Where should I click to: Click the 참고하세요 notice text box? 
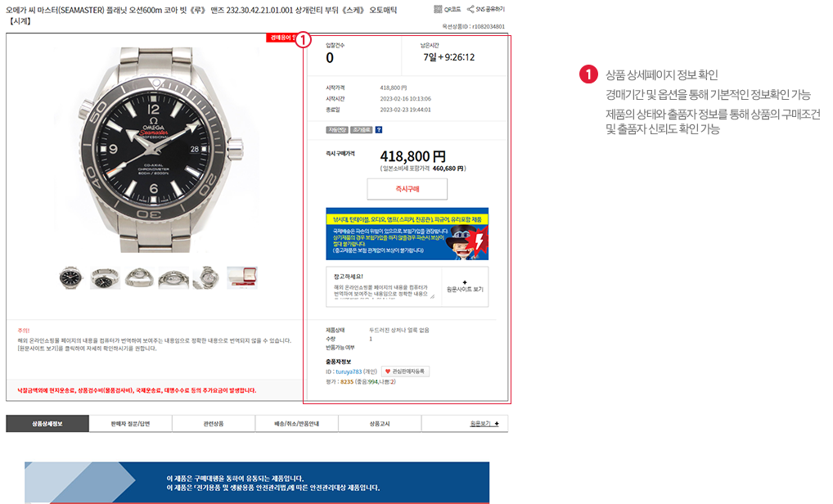[384, 287]
